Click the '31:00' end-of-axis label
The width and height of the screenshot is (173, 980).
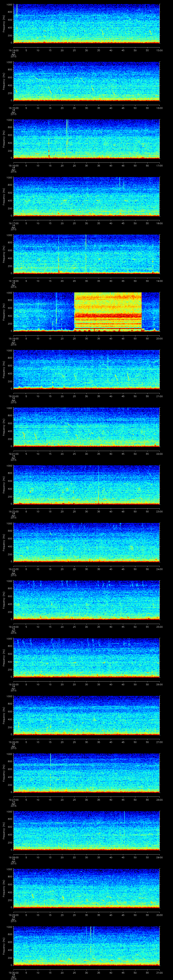160,973
